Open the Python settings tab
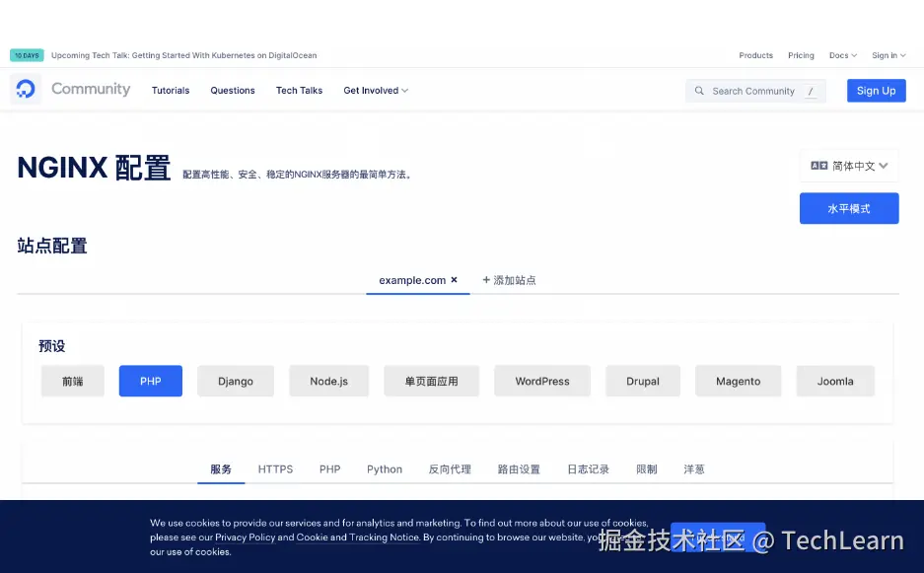This screenshot has height=573, width=924. 385,469
